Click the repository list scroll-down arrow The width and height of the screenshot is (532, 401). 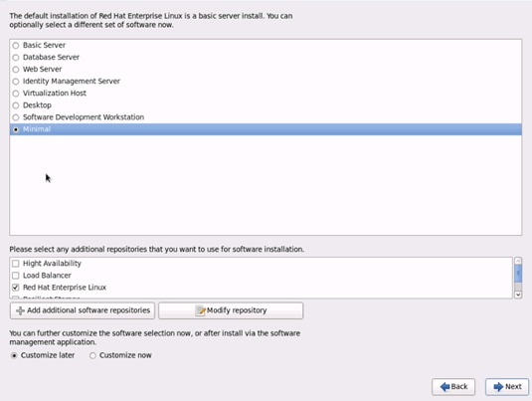click(x=518, y=295)
